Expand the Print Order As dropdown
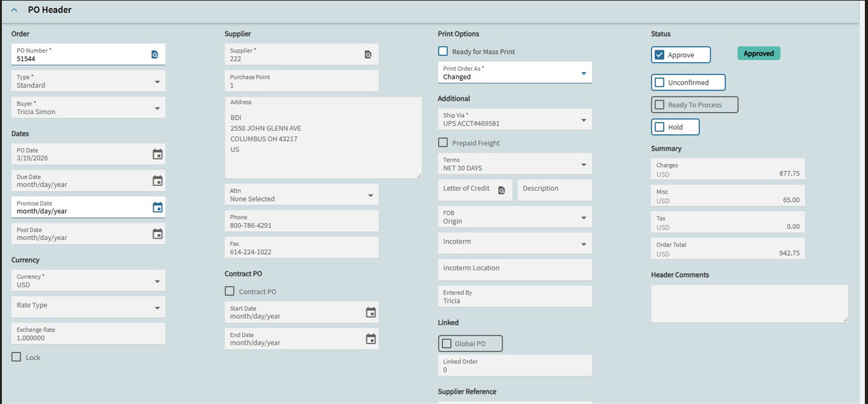Image resolution: width=868 pixels, height=404 pixels. [x=583, y=73]
